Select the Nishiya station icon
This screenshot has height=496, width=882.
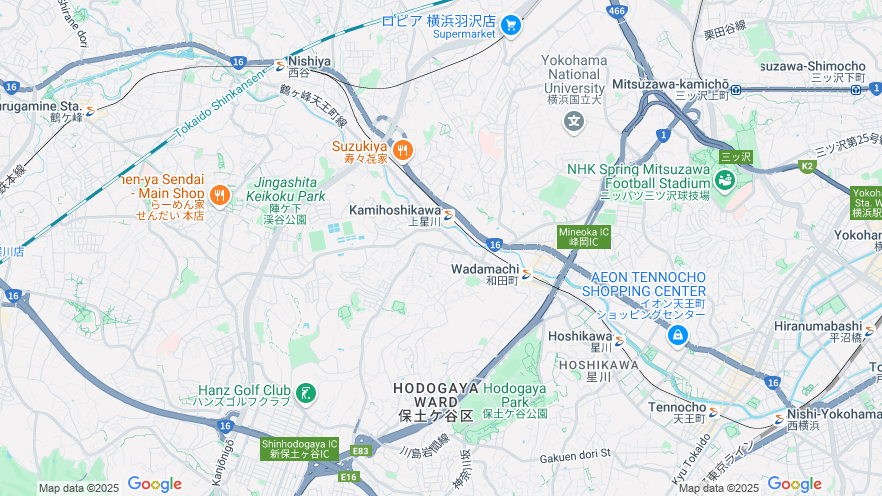[x=280, y=66]
